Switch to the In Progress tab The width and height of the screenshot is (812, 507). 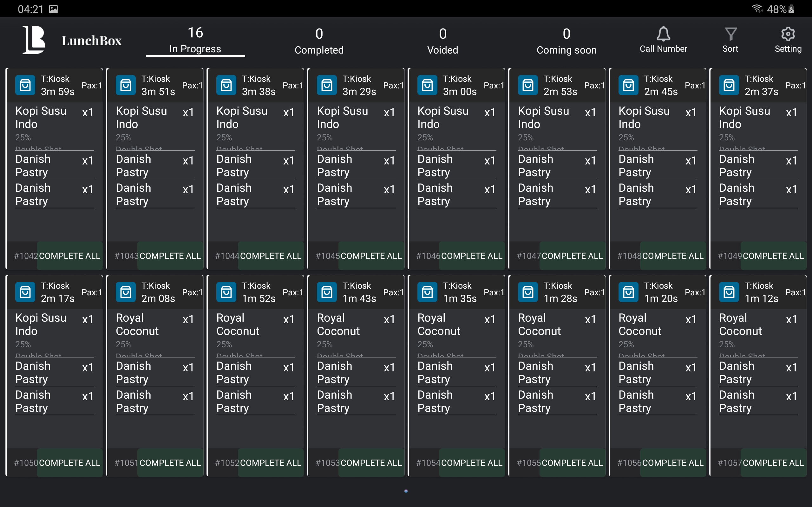[x=195, y=40]
